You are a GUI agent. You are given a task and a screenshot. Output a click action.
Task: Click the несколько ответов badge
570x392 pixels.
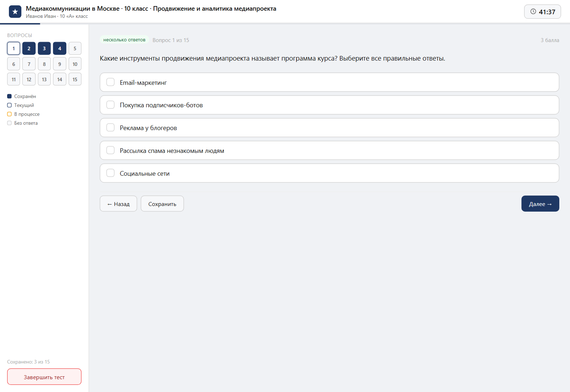click(124, 40)
